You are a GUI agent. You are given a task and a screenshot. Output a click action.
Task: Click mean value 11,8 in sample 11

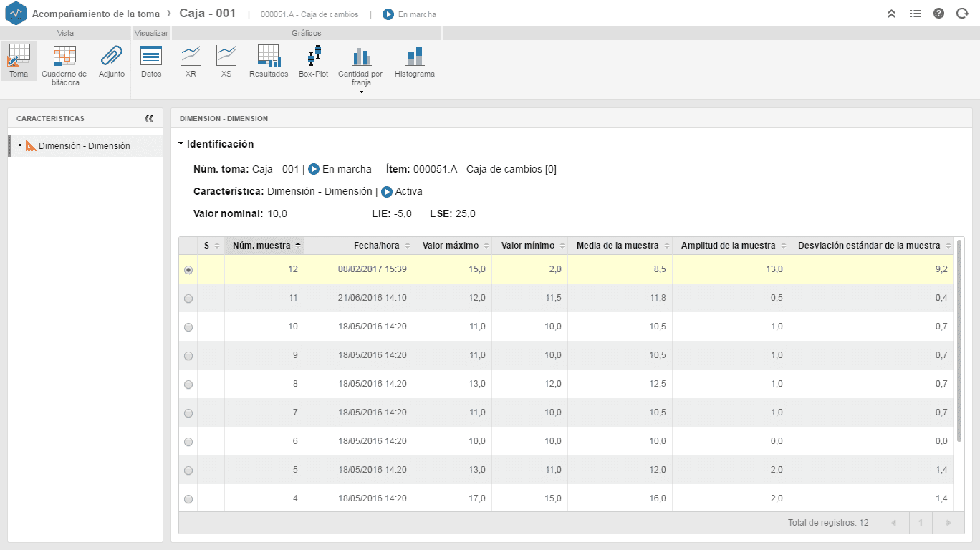[658, 298]
